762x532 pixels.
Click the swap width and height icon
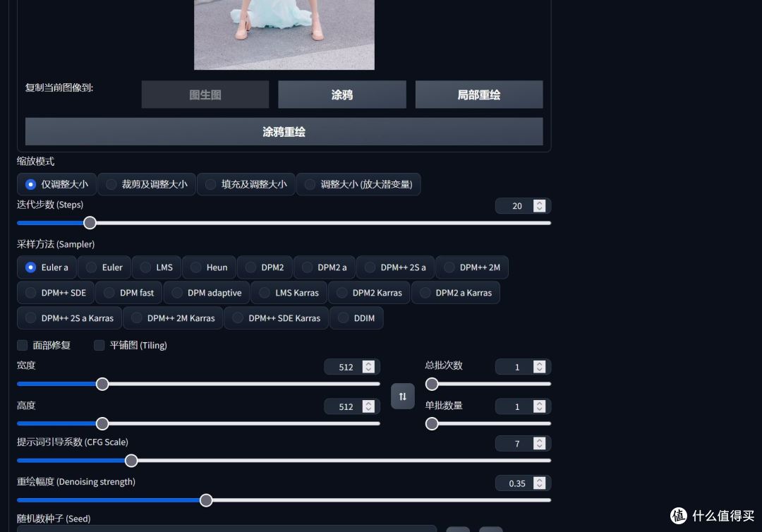[402, 396]
